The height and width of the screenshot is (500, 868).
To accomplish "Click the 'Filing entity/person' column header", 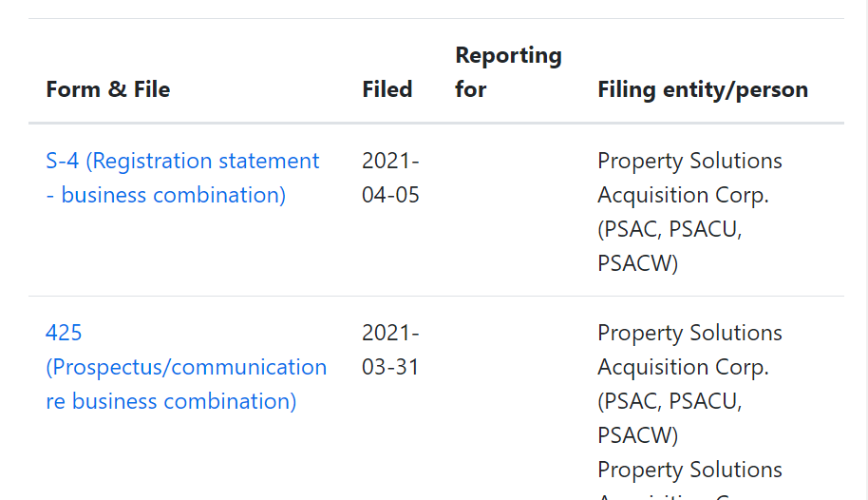I will pos(703,89).
